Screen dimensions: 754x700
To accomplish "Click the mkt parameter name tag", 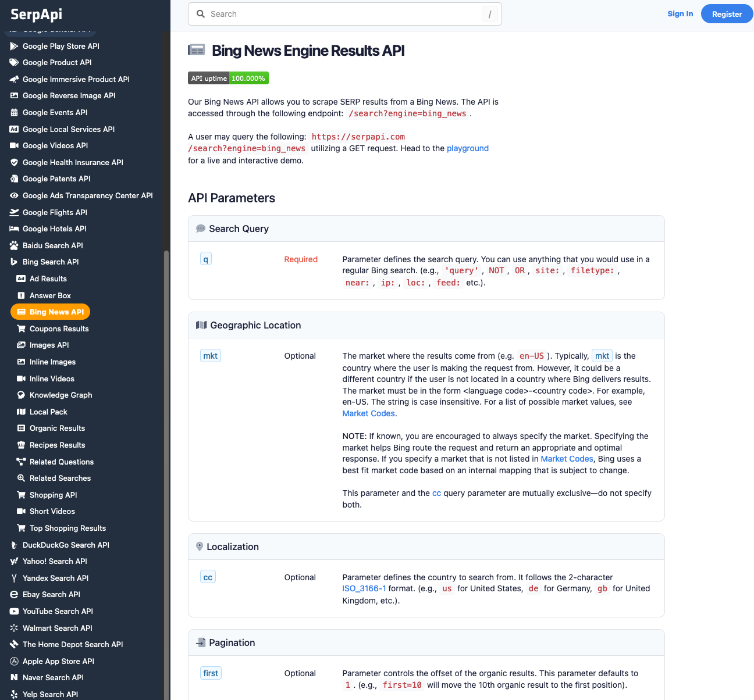I will pos(211,356).
